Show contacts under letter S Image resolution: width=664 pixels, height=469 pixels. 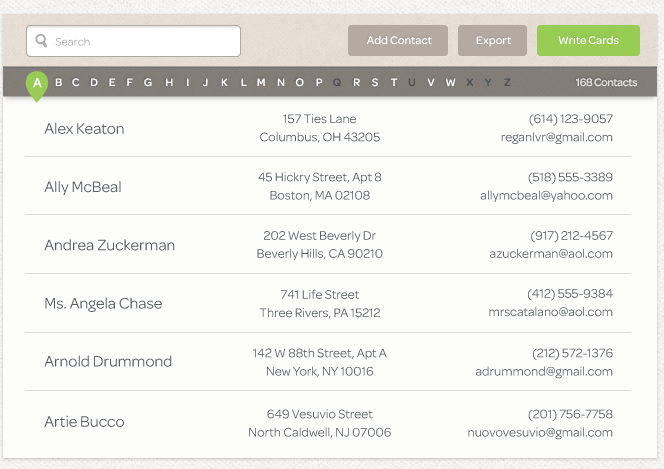(x=375, y=83)
